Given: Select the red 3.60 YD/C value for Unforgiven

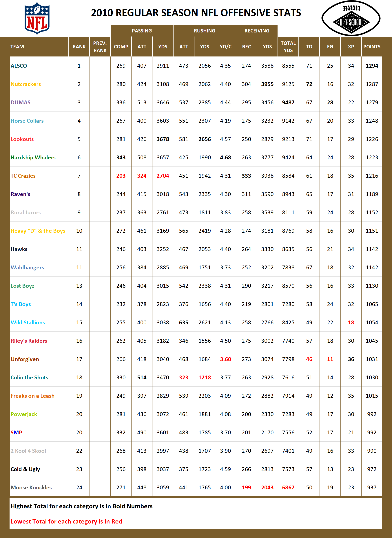Looking at the screenshot, I should pyautogui.click(x=225, y=359).
